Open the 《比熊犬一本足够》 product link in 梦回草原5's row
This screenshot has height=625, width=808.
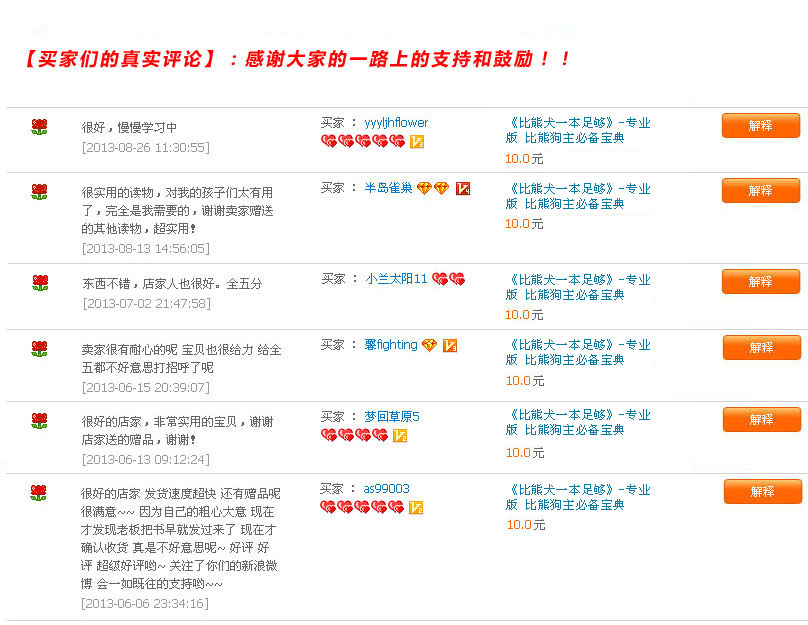[x=577, y=422]
